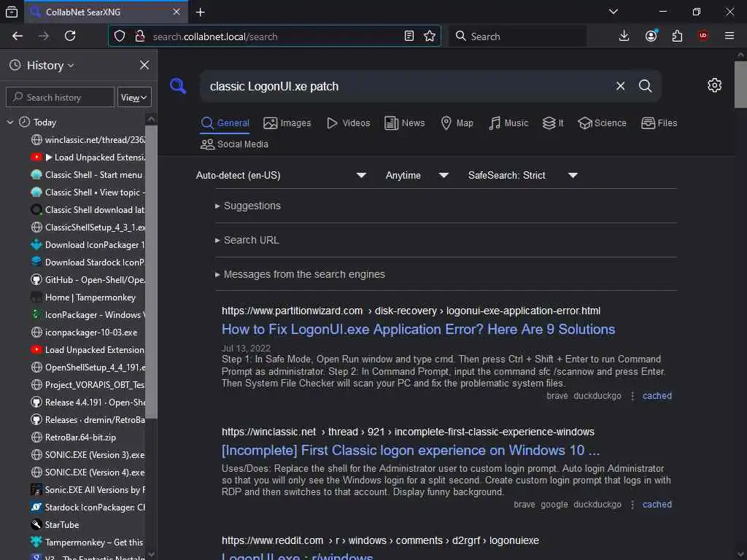Click the insecure connection padlock icon
This screenshot has width=747, height=560.
(x=139, y=36)
